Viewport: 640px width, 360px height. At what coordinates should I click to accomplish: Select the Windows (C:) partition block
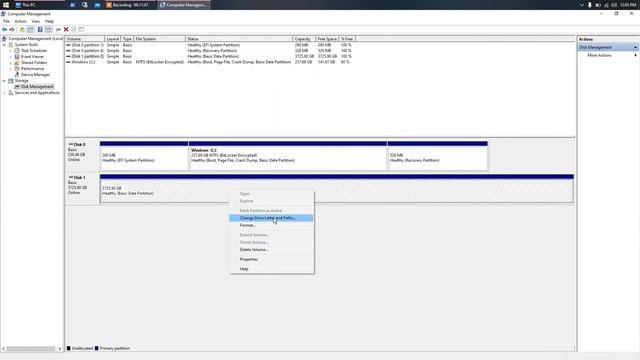[x=288, y=156]
